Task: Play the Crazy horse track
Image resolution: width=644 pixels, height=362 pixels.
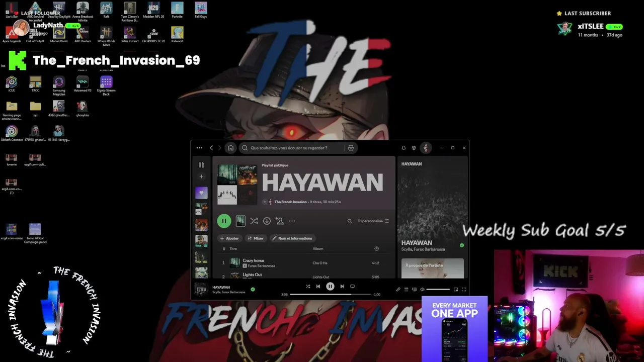Action: [254, 261]
